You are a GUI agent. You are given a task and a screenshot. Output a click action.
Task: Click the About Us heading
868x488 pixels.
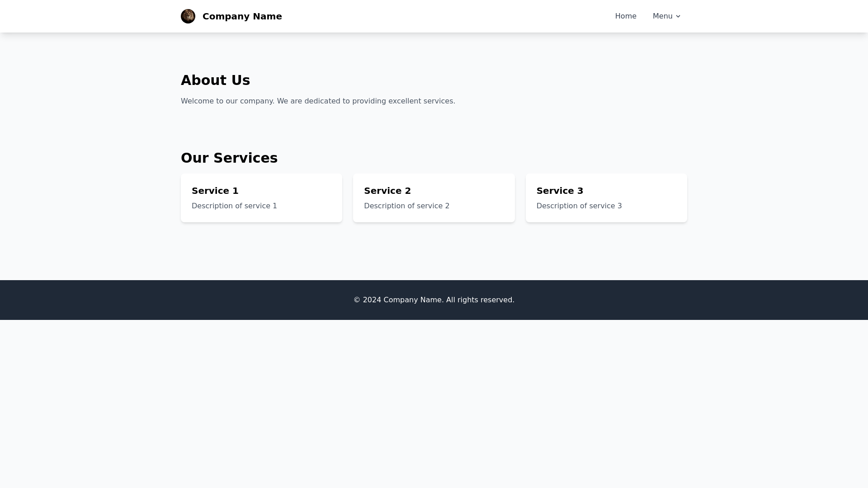[216, 80]
